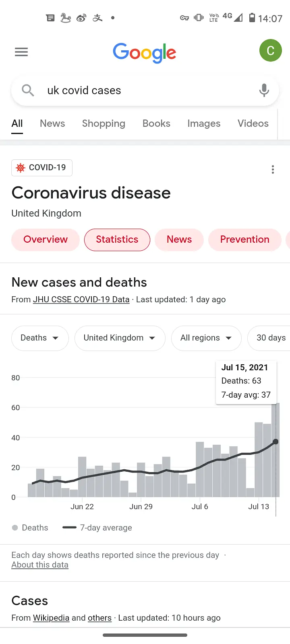Open the 30 days range dropdown
This screenshot has width=290, height=644.
(x=271, y=338)
